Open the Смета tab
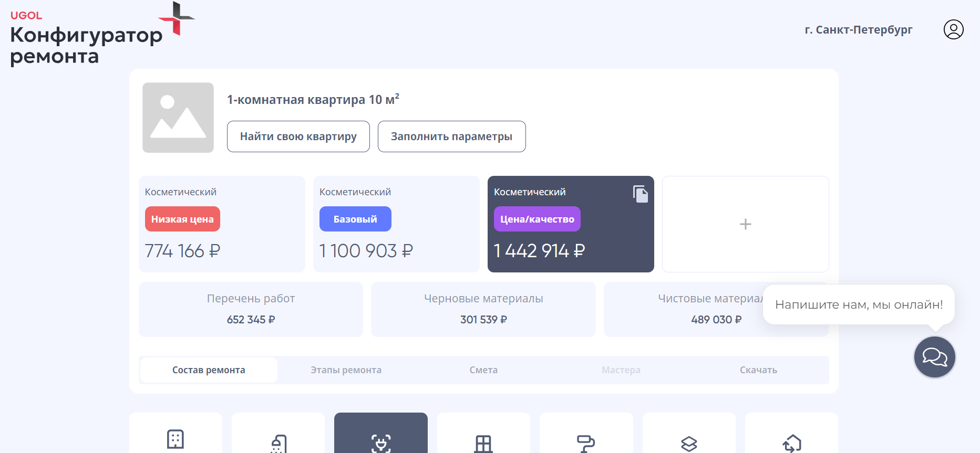This screenshot has height=453, width=980. point(483,370)
